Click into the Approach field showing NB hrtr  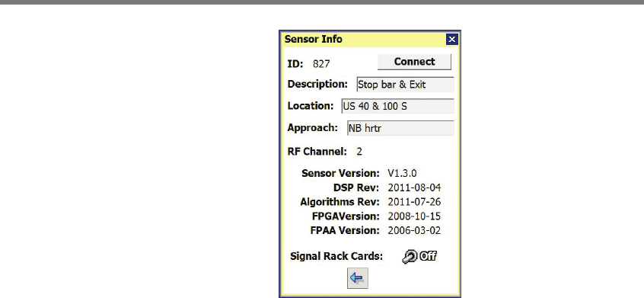pyautogui.click(x=400, y=128)
